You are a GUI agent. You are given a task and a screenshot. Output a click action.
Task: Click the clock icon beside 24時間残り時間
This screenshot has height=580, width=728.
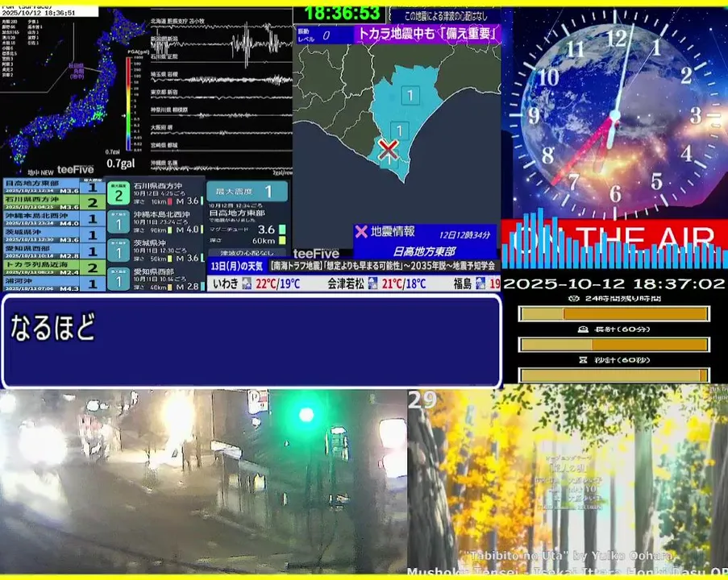tap(574, 298)
